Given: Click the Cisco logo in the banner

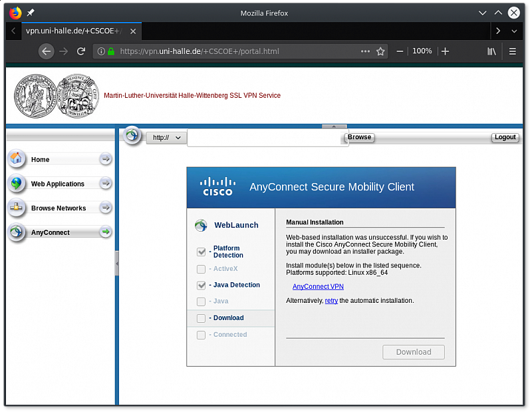Looking at the screenshot, I should [217, 187].
